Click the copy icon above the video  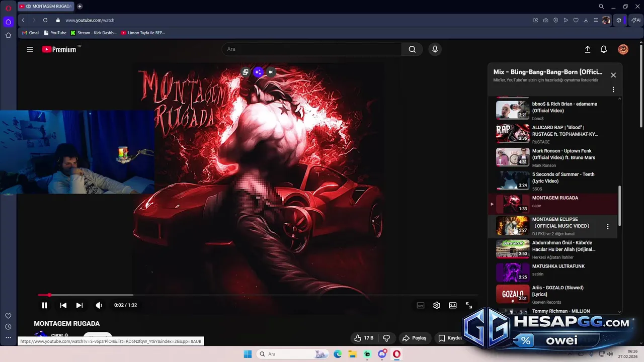click(246, 72)
